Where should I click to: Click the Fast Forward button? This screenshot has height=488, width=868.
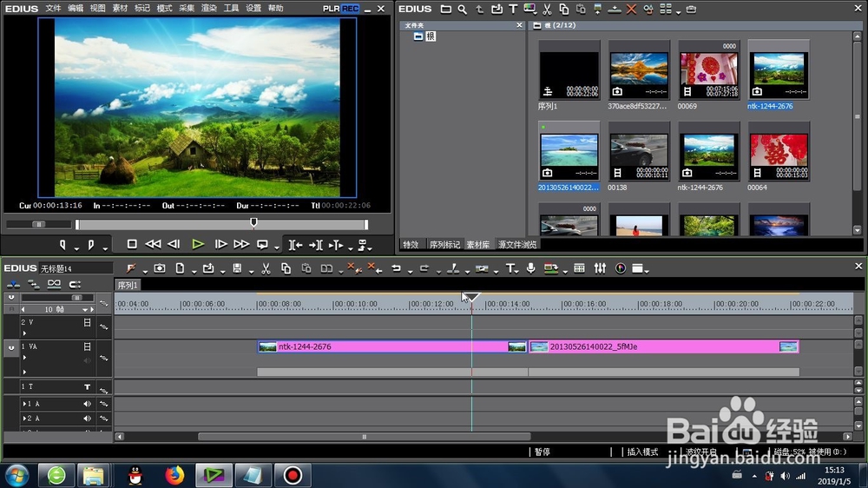pyautogui.click(x=241, y=244)
